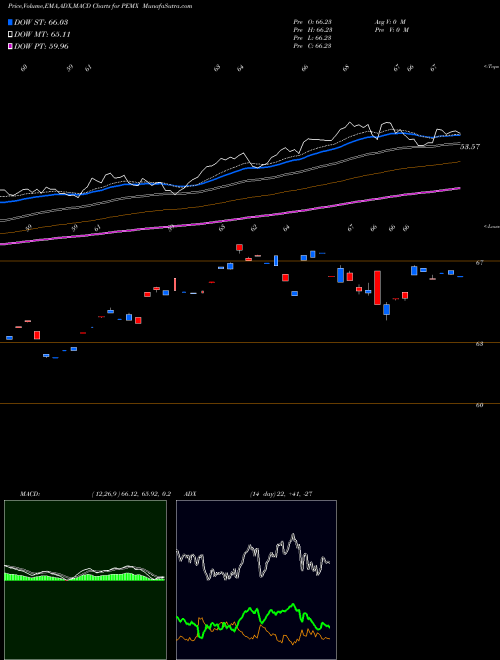This screenshot has height=660, width=500.
Task: Click the 60 price level label
Action: [x=479, y=405]
